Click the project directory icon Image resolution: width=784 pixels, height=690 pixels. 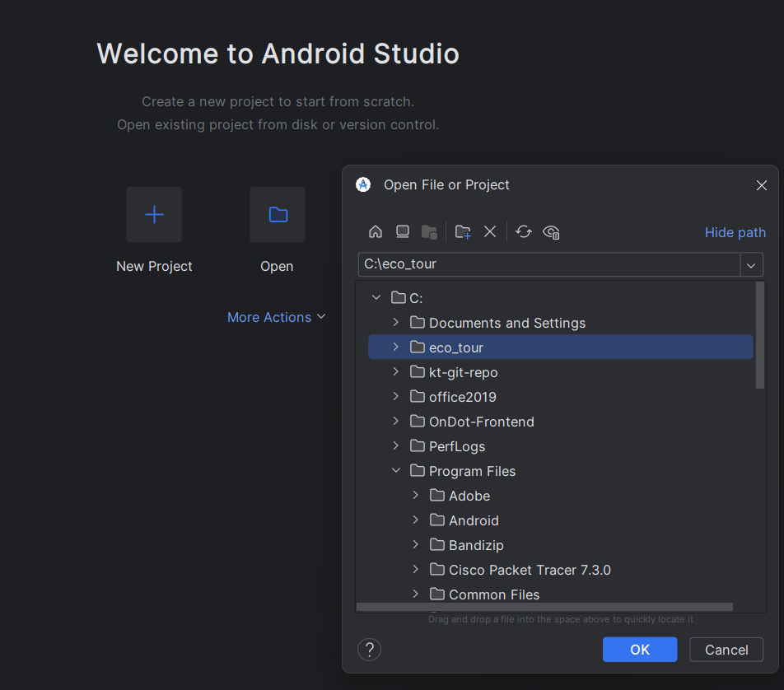tap(430, 232)
